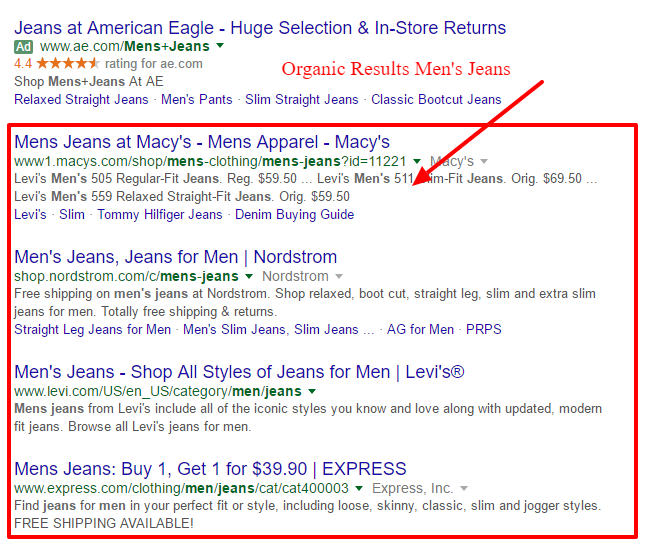Click 'Shop Mens+Jeans At AE' description

pos(88,82)
